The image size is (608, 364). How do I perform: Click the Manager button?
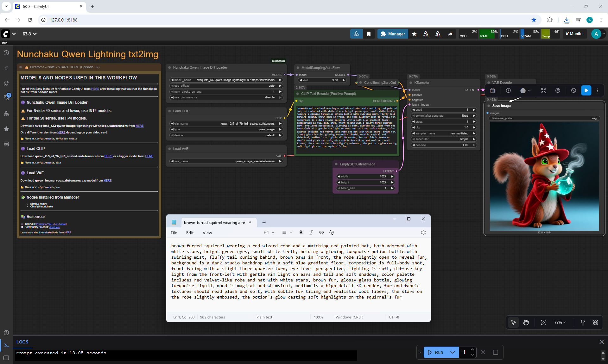[392, 34]
